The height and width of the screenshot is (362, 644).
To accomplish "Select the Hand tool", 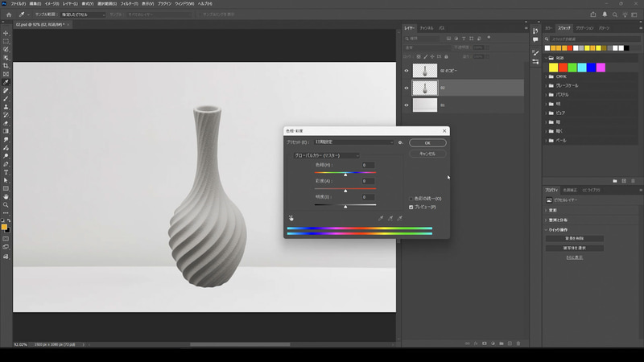I will tap(6, 196).
